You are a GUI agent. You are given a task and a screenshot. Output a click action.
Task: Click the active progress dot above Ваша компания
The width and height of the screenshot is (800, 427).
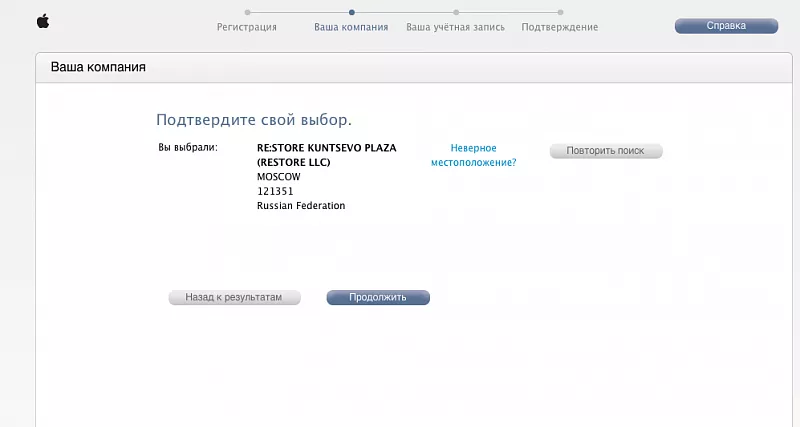click(352, 12)
